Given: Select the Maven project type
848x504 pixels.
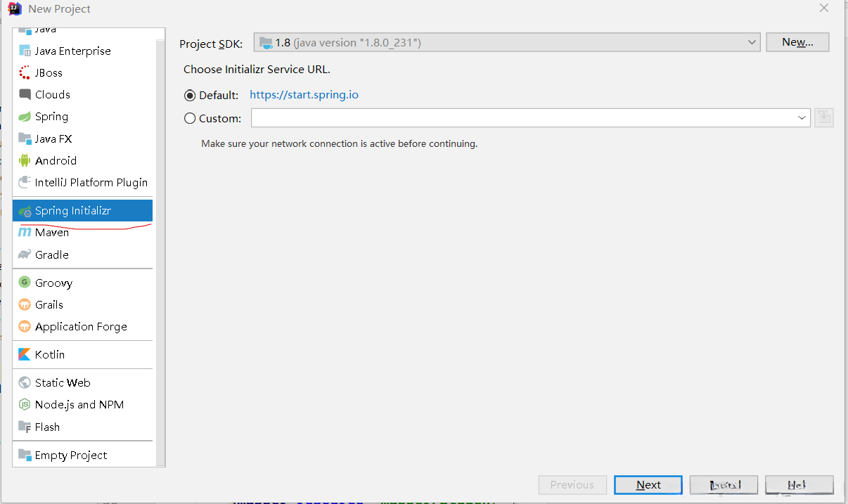Looking at the screenshot, I should pyautogui.click(x=82, y=233).
